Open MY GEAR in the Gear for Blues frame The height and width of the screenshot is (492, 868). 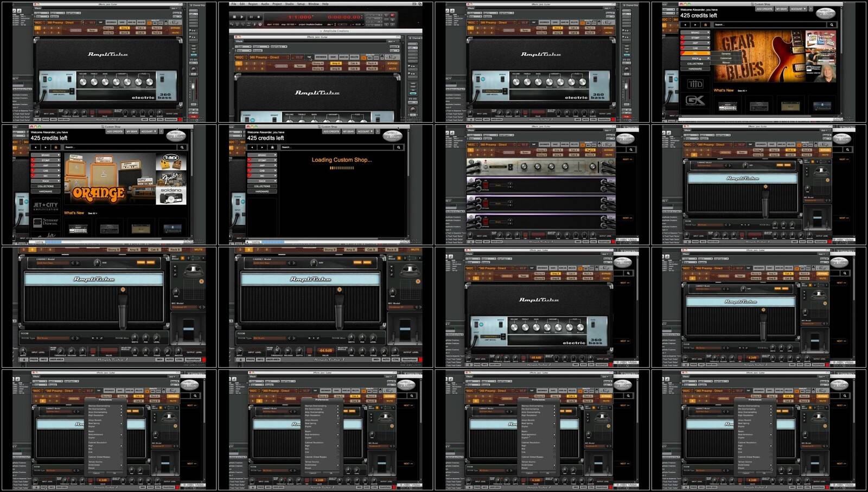click(781, 9)
